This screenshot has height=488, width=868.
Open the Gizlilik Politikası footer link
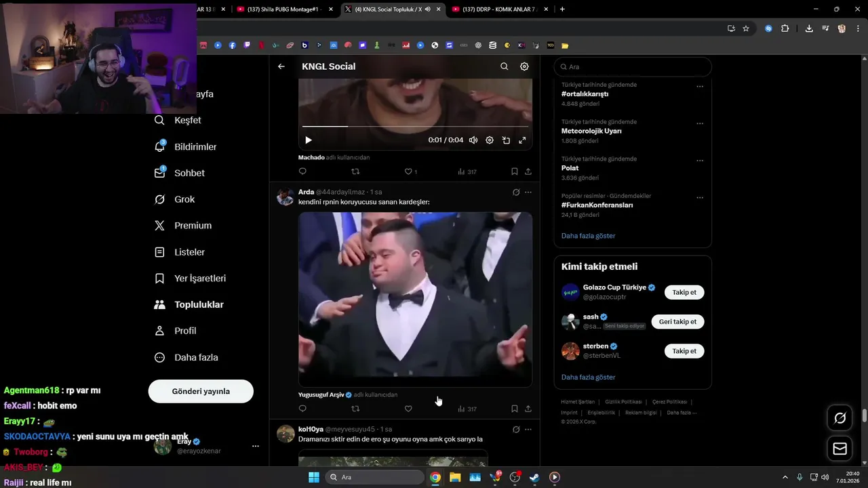(x=623, y=402)
